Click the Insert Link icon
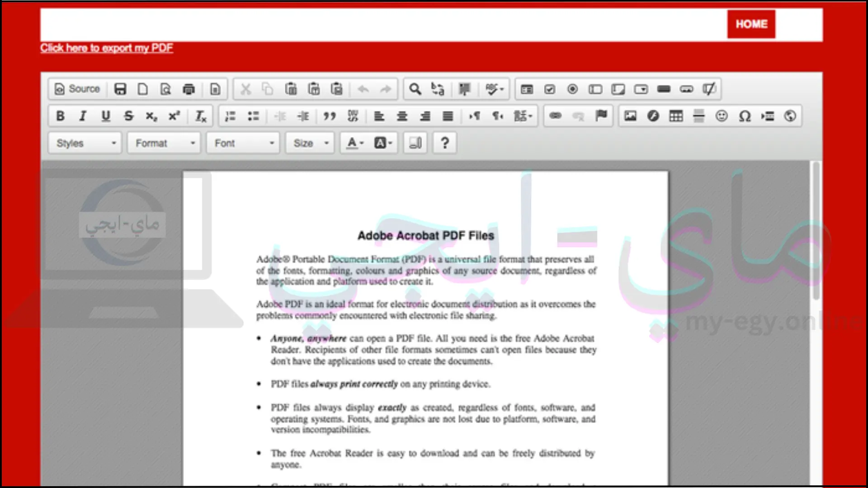 pyautogui.click(x=555, y=116)
